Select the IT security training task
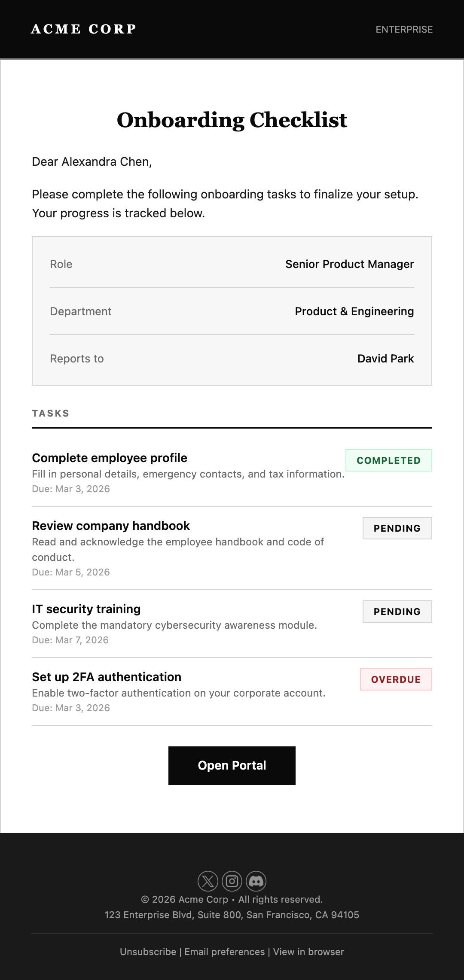This screenshot has width=464, height=980. (86, 609)
